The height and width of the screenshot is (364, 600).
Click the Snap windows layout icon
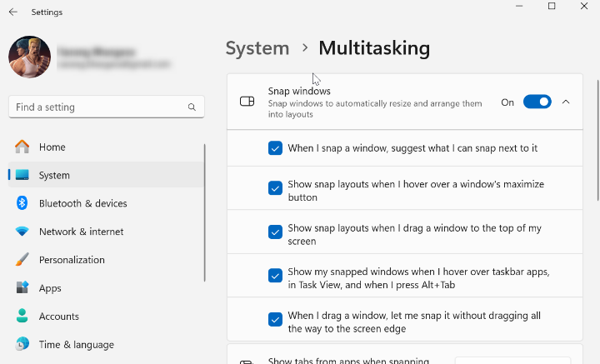247,102
